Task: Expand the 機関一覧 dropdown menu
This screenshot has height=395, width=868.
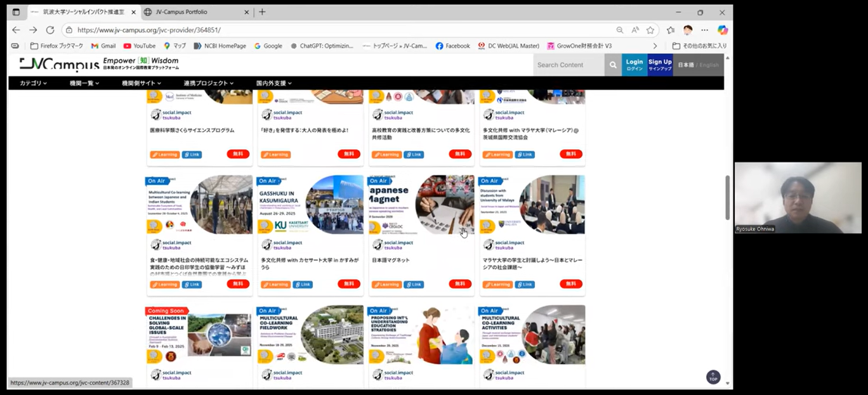Action: [84, 83]
